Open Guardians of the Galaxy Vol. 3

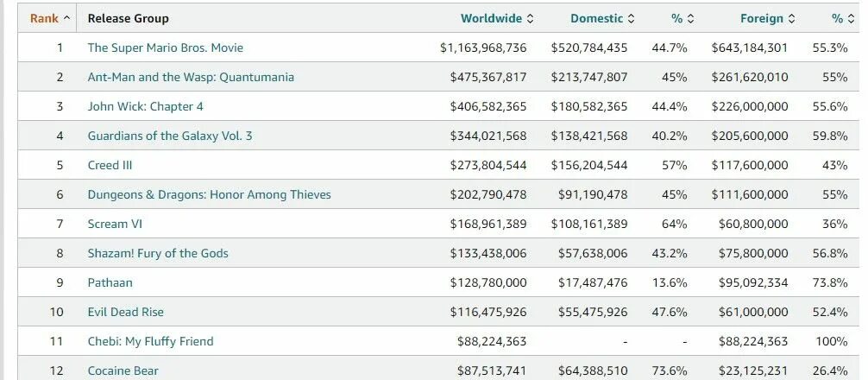coord(170,136)
